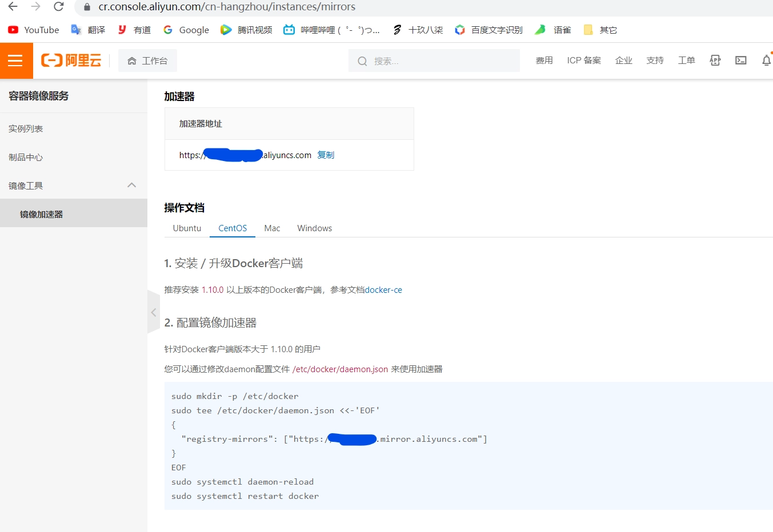The image size is (773, 532).
Task: Collapse the 镜像工具 sidebar section
Action: 131,185
